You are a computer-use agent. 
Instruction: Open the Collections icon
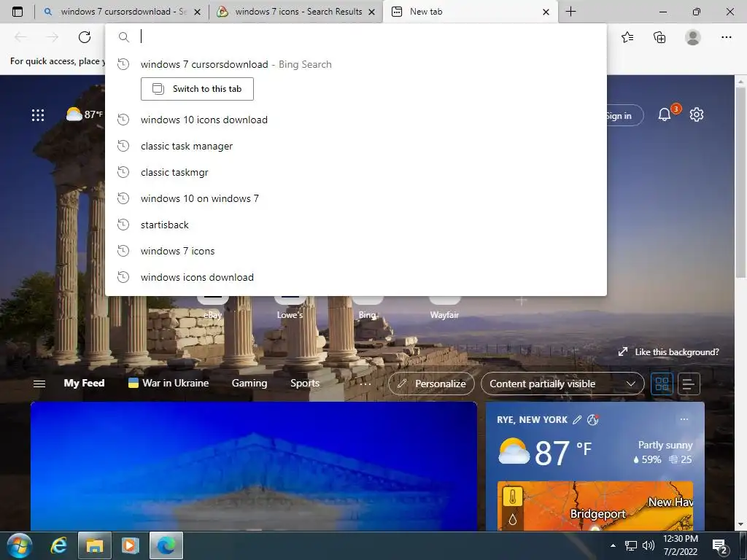click(659, 37)
